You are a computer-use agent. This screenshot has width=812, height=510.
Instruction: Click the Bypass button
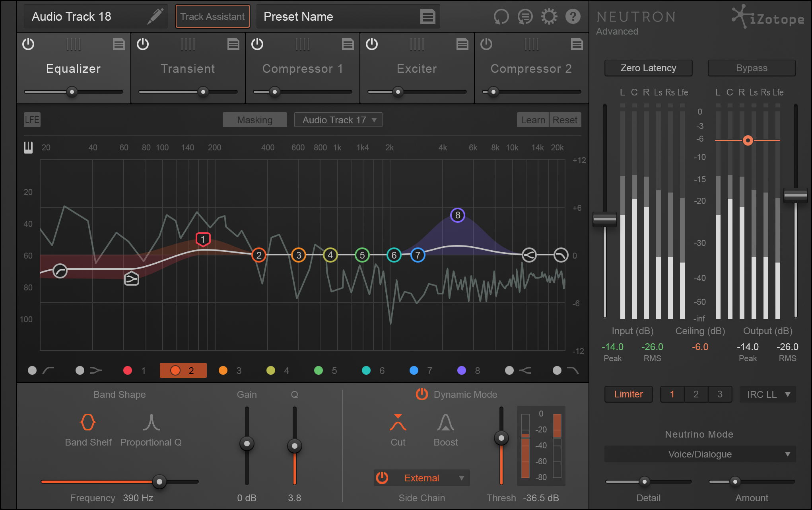[752, 68]
